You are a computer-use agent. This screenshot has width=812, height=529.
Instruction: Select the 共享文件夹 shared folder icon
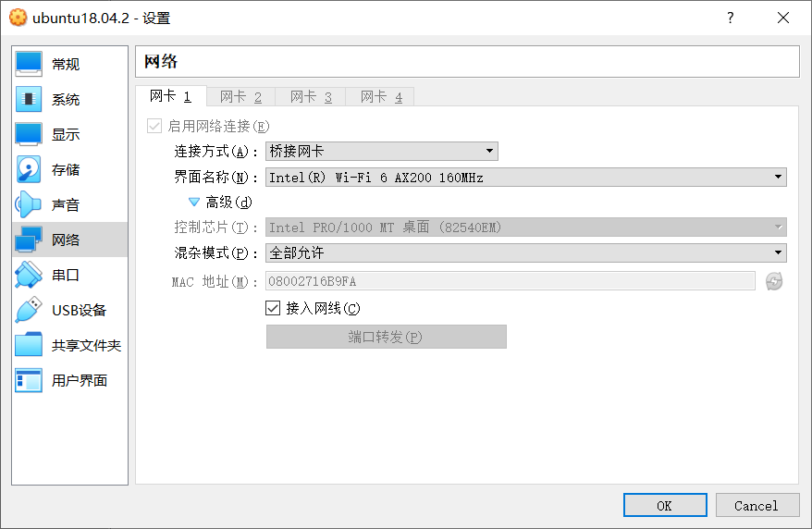[x=29, y=345]
